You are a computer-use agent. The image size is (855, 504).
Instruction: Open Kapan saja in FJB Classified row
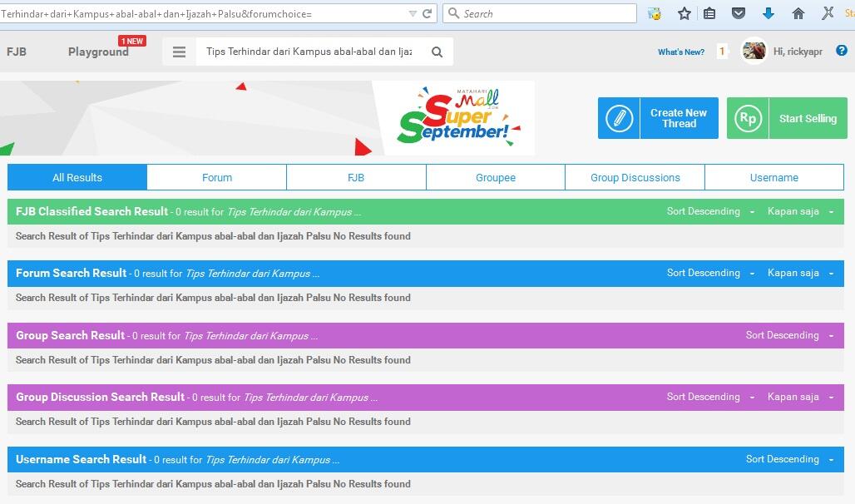(800, 211)
